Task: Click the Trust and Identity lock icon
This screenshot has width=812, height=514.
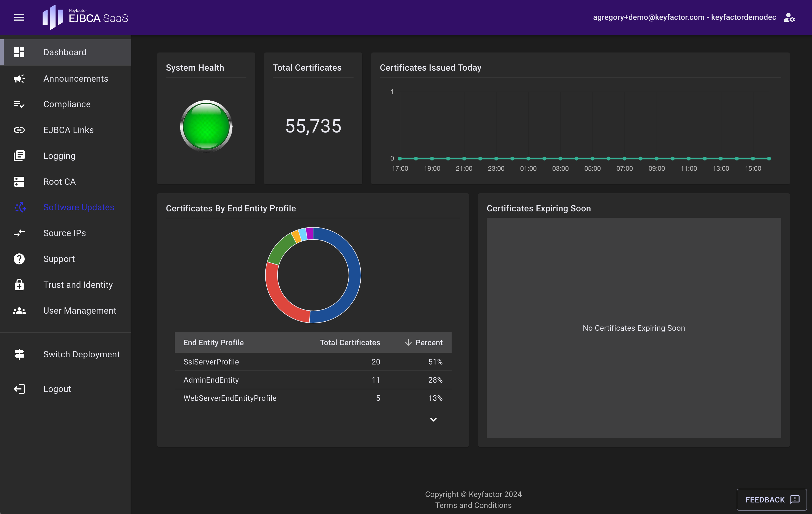Action: (x=19, y=285)
